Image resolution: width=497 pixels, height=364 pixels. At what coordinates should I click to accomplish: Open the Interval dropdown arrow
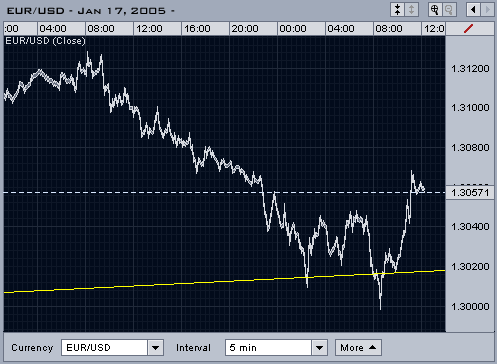coord(319,348)
